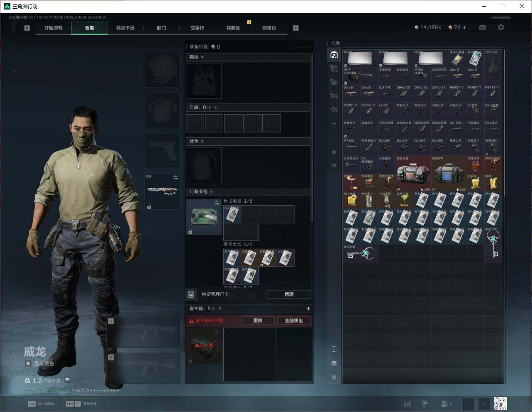532x412 pixels.
Task: Select the empty helmet slot
Action: (x=162, y=69)
